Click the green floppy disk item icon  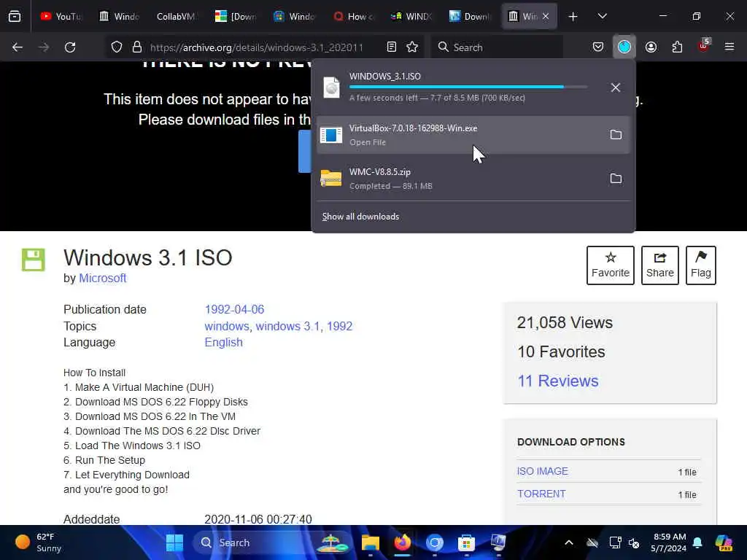[34, 260]
